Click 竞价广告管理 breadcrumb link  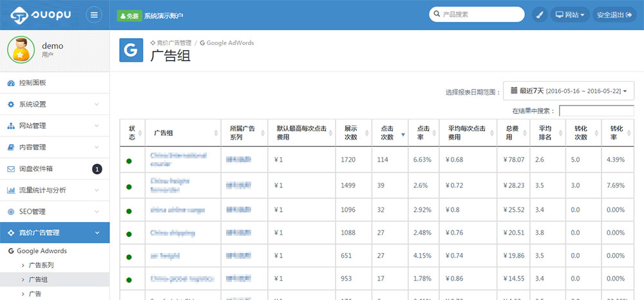click(x=171, y=43)
